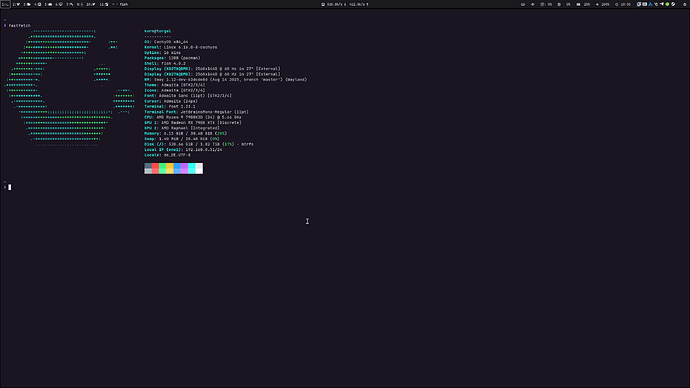Click the Packages line showing pacman
The width and height of the screenshot is (690, 388).
(172, 58)
